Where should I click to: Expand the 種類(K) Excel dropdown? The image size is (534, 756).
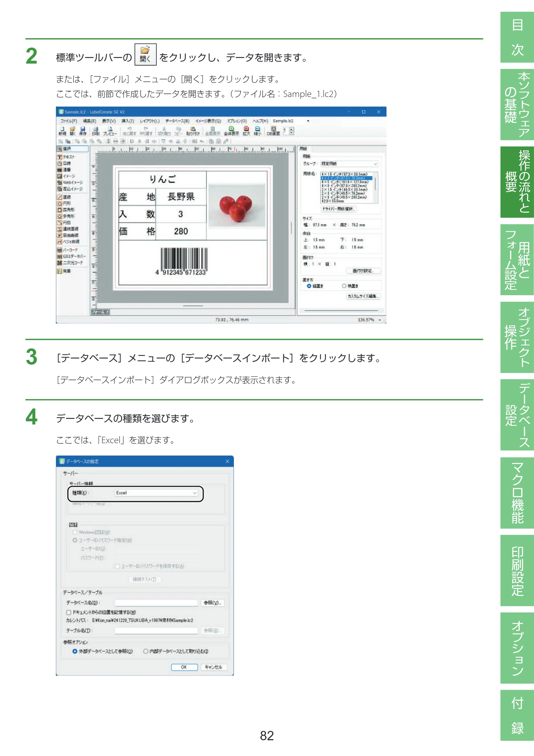(195, 493)
